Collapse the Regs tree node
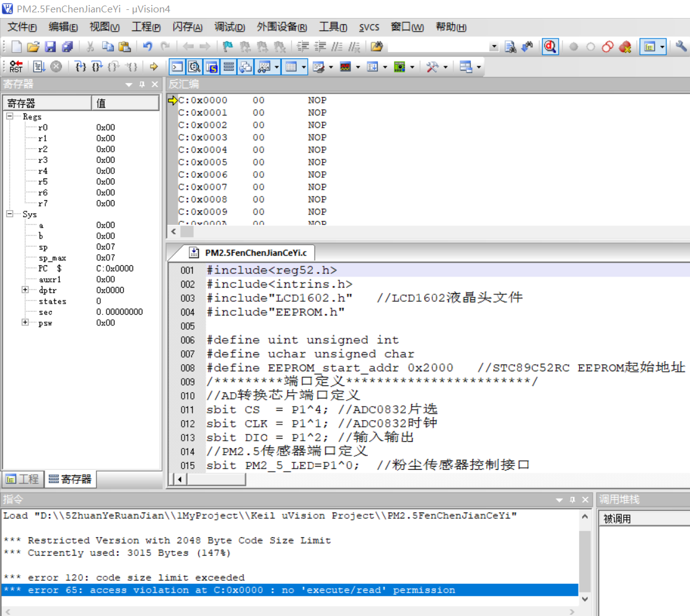 click(10, 117)
